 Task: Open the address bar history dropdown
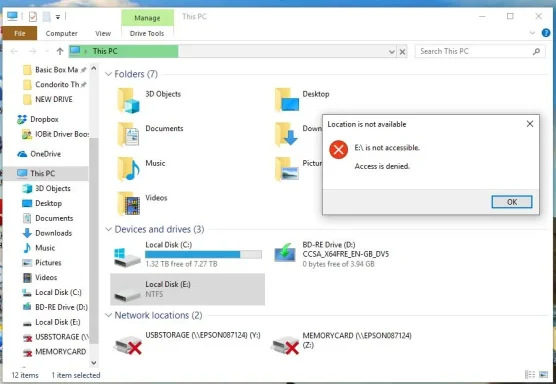point(391,52)
